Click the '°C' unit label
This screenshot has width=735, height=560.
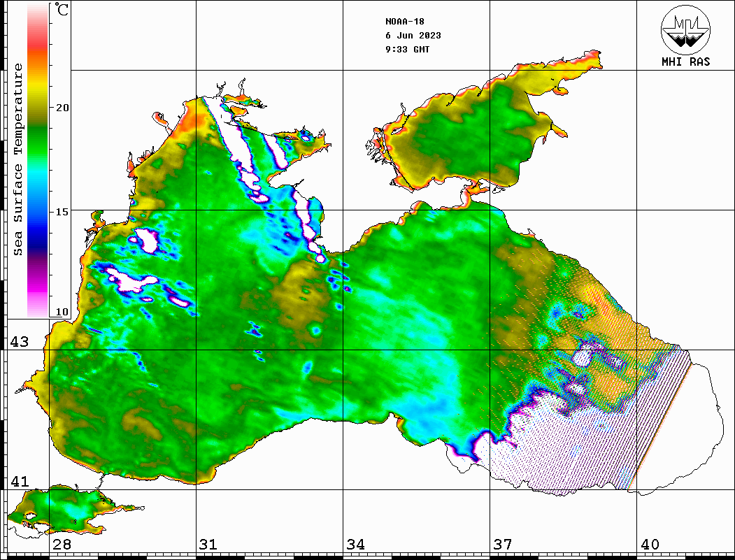tap(61, 9)
